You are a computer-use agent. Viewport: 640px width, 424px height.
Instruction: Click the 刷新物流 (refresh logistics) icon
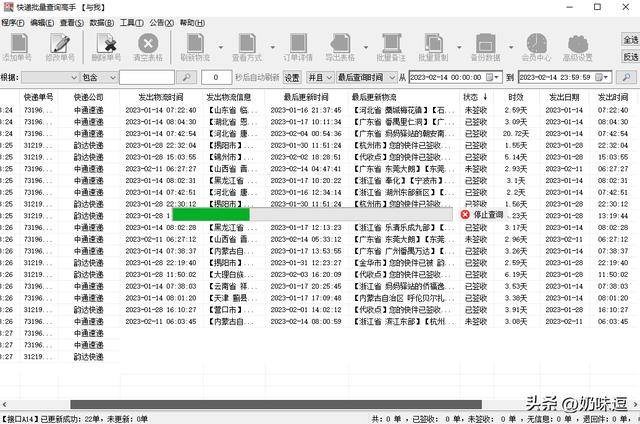click(195, 43)
